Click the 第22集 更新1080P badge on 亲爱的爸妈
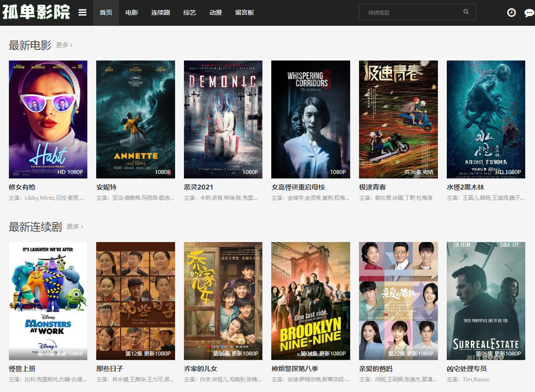Image resolution: width=535 pixels, height=392 pixels. pyautogui.click(x=411, y=354)
